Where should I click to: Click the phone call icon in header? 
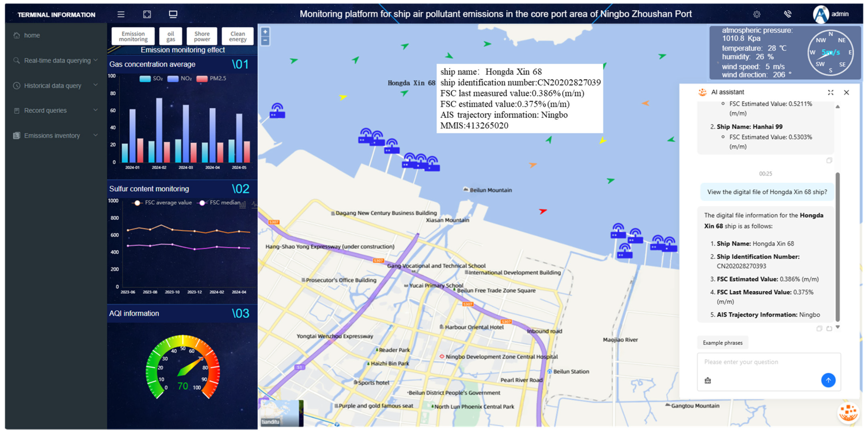(x=787, y=14)
